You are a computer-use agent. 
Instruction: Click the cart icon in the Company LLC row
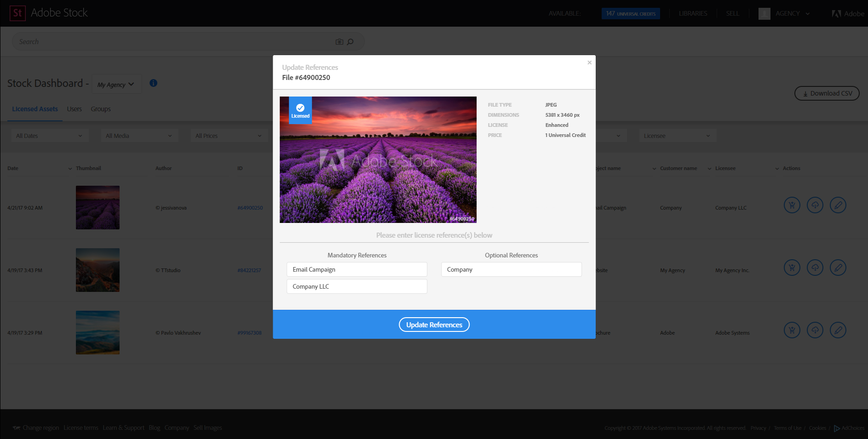792,205
